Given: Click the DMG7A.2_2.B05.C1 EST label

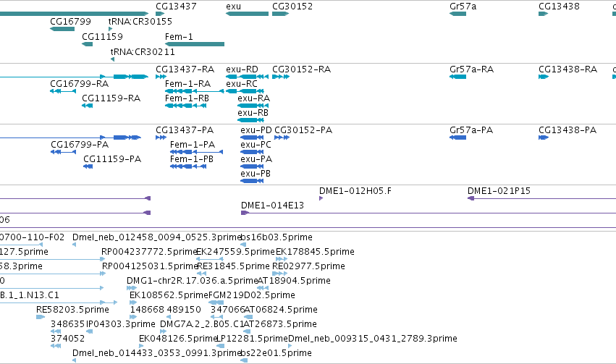Looking at the screenshot, I should click(x=202, y=324).
